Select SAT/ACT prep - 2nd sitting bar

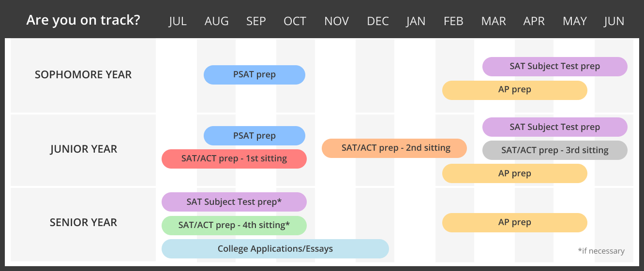(x=394, y=148)
